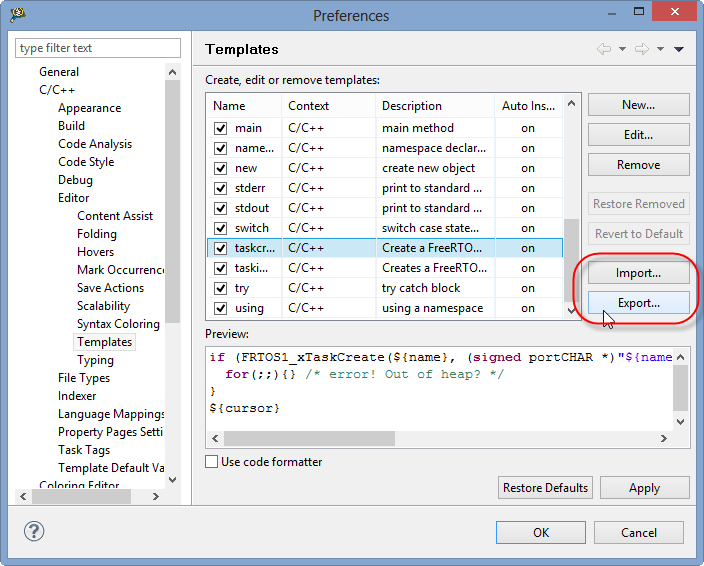The height and width of the screenshot is (566, 704).
Task: Select the switch template row
Action: pyautogui.click(x=384, y=228)
